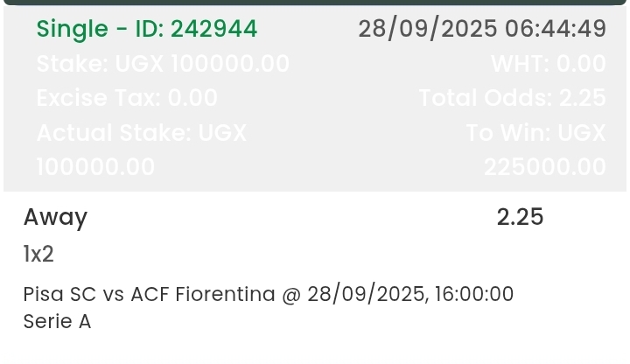Click the dark bar at the top
The width and height of the screenshot is (630, 364).
(315, 3)
